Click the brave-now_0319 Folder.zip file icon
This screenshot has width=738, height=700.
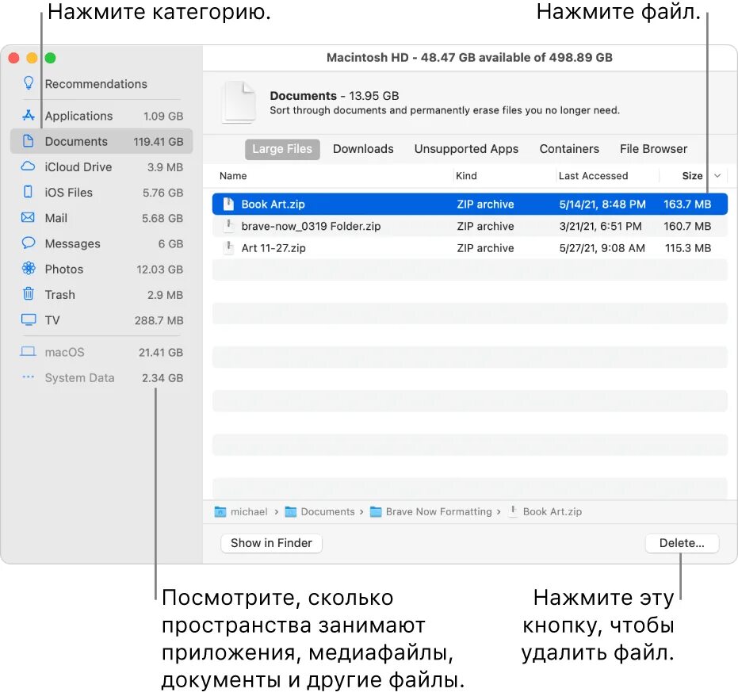click(228, 225)
